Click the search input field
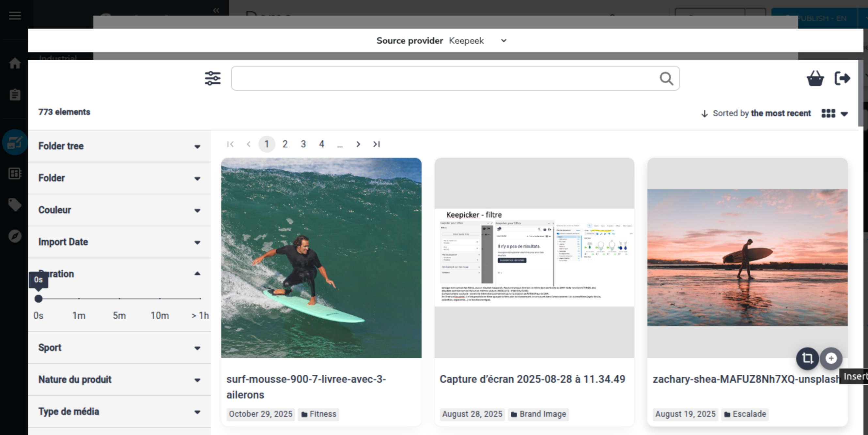The image size is (868, 435). 445,79
